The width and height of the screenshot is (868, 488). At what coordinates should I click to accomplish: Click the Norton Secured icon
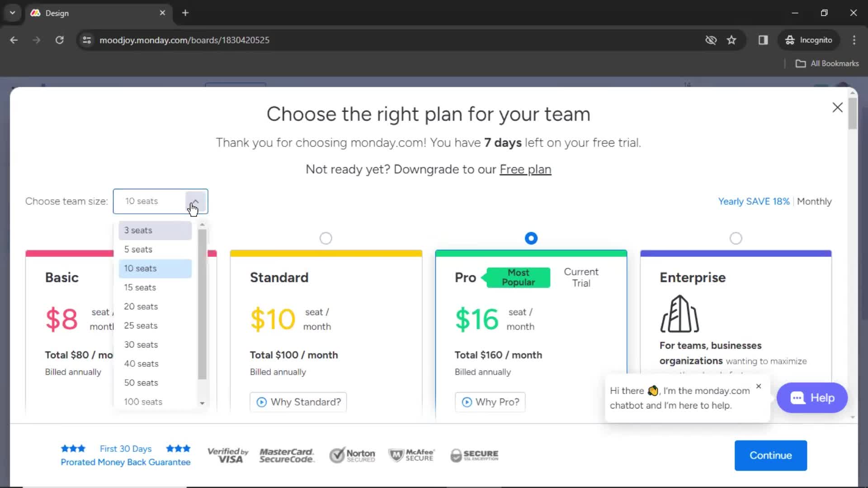coord(352,454)
